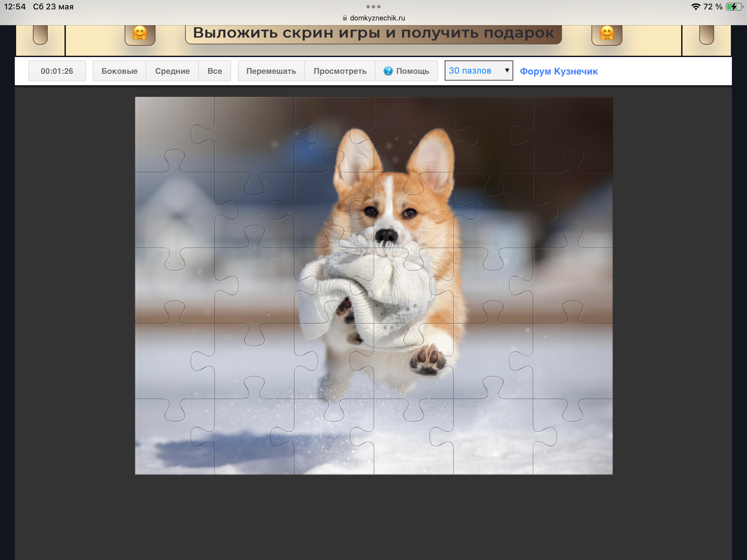Image resolution: width=747 pixels, height=560 pixels.
Task: Click the 00:01:26 timer display
Action: [57, 71]
